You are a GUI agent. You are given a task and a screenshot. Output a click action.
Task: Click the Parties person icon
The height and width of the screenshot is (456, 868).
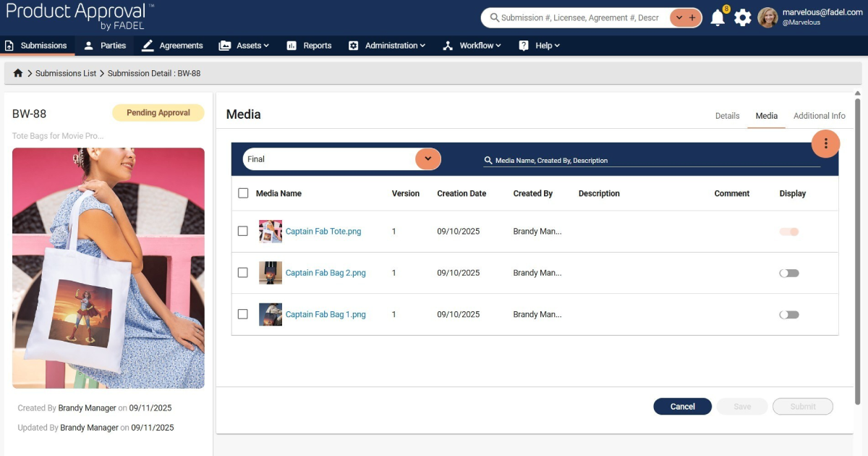[x=89, y=45]
